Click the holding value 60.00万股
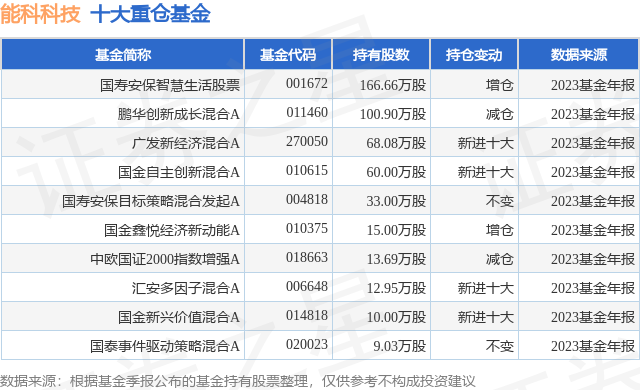 pyautogui.click(x=396, y=172)
